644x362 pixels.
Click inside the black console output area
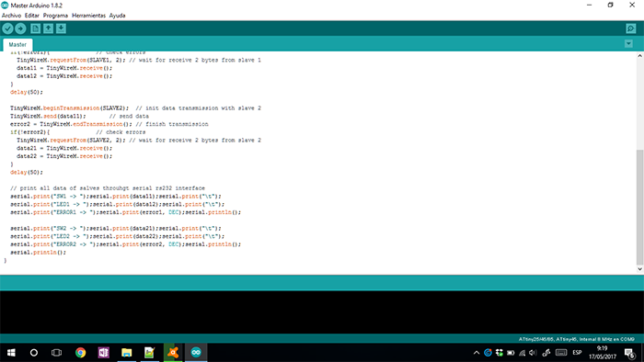point(322,312)
